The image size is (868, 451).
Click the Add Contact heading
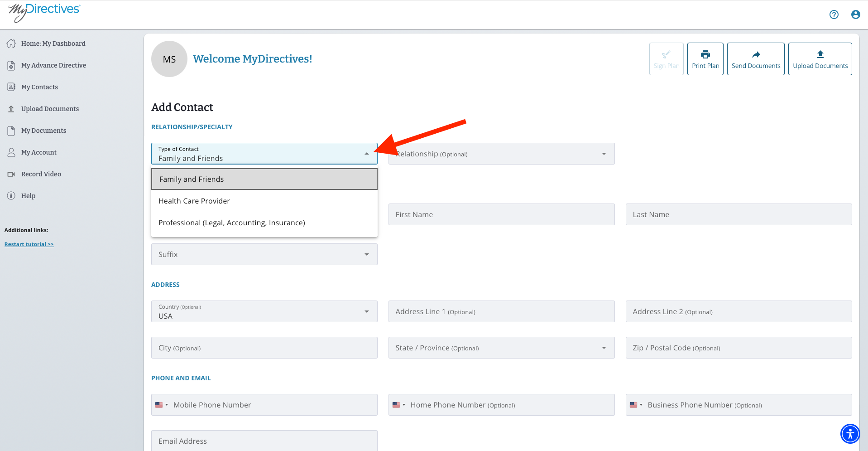[182, 107]
